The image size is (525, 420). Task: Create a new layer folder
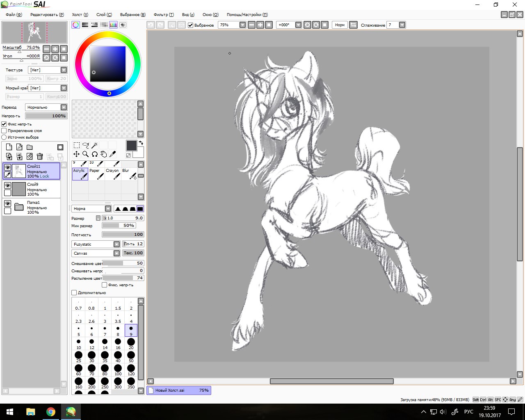point(30,147)
